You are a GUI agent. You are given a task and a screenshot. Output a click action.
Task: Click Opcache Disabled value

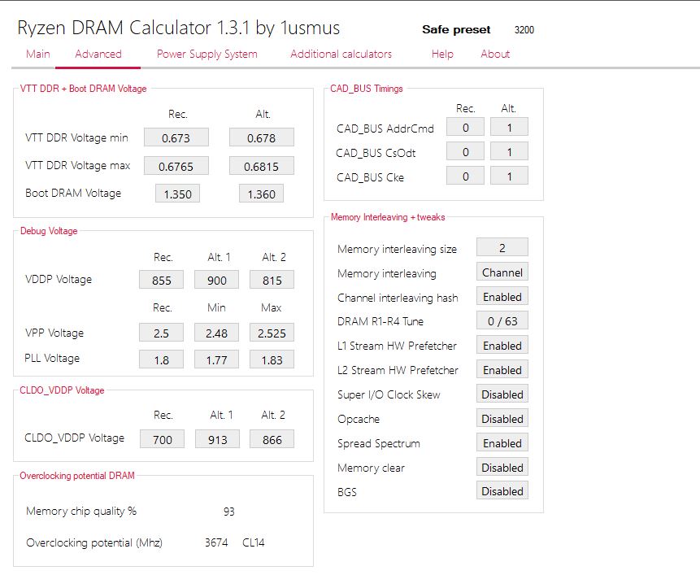502,418
